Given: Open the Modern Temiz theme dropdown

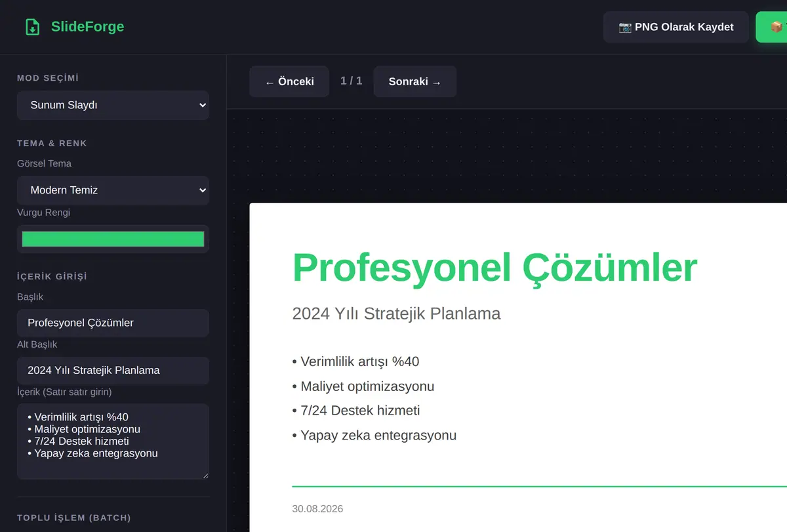Looking at the screenshot, I should 113,190.
